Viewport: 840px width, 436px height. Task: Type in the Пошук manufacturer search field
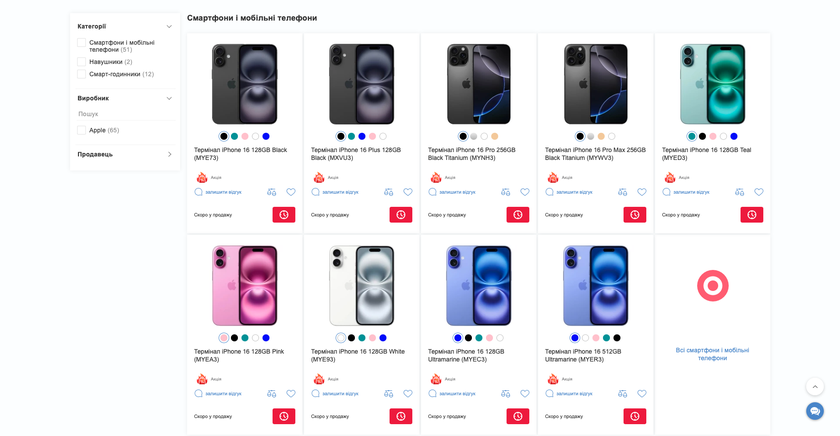point(124,114)
